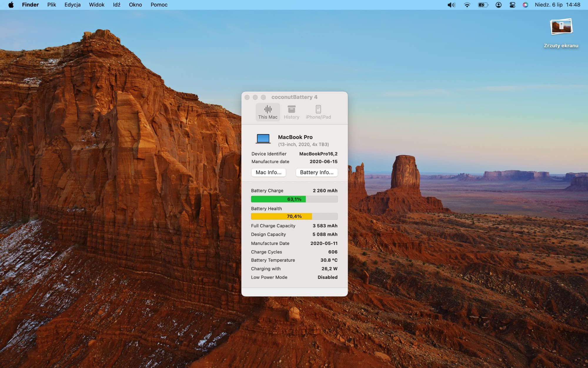Click the 2020-05-11 battery manufacture date
This screenshot has height=368, width=588.
[324, 243]
